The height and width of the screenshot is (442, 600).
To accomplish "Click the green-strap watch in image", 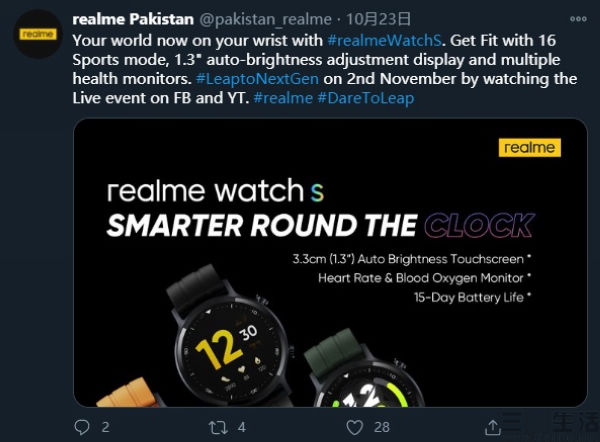I will click(363, 368).
